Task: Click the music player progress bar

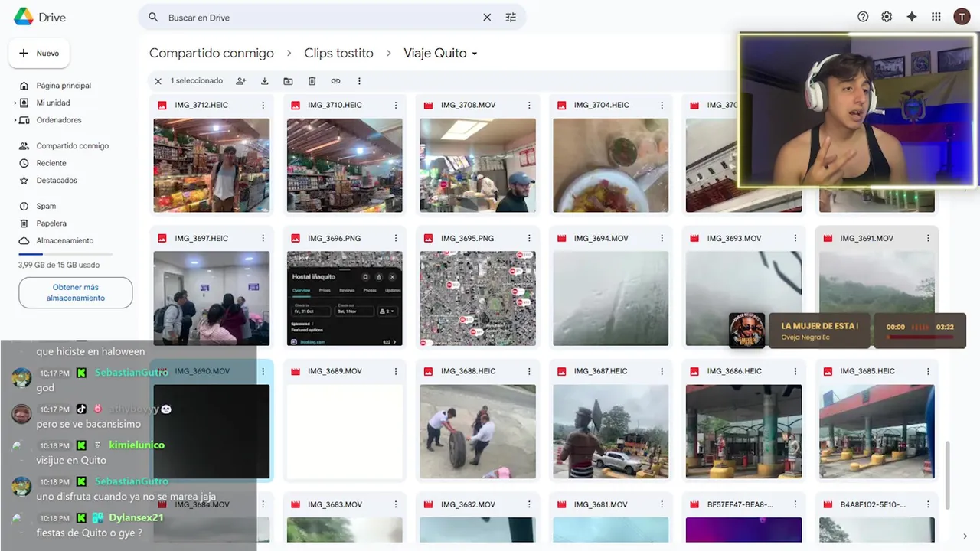Action: (919, 336)
